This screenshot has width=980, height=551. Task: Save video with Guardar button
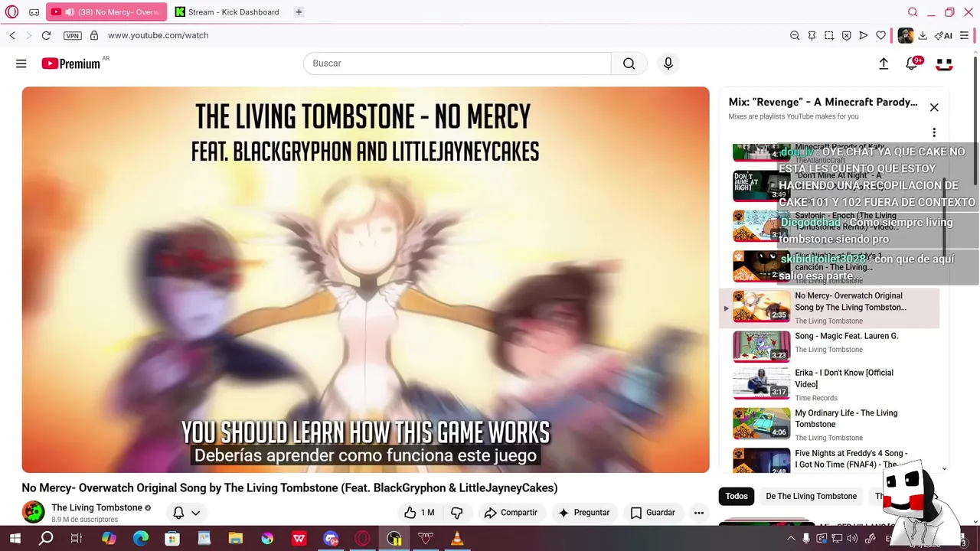[653, 513]
